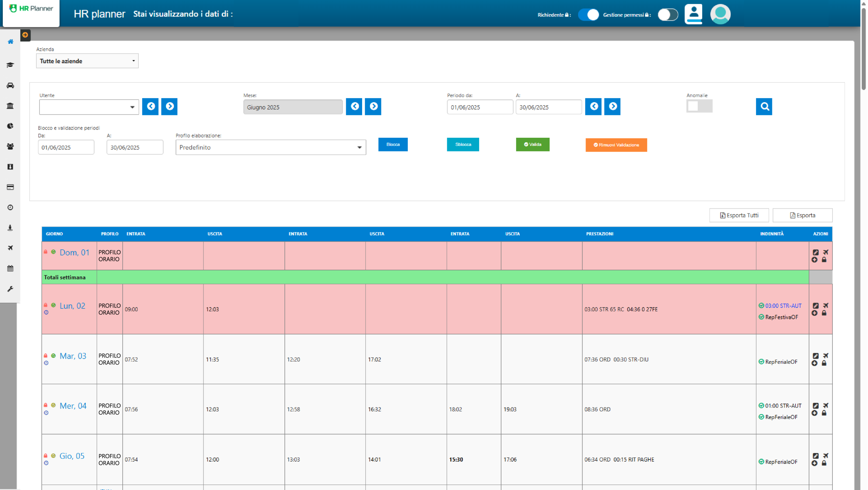Open the home icon in sidebar
Screen dimensions: 868x490
pos(11,42)
